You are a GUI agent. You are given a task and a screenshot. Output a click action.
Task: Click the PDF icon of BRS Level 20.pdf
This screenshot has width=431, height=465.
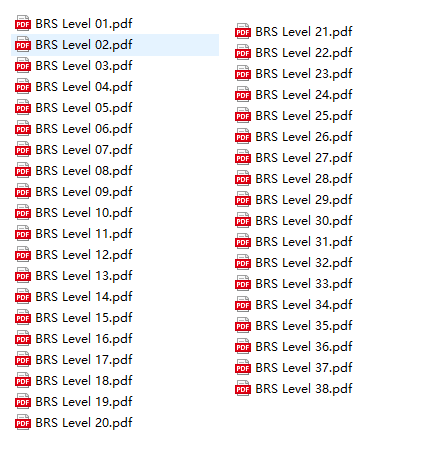pyautogui.click(x=23, y=423)
